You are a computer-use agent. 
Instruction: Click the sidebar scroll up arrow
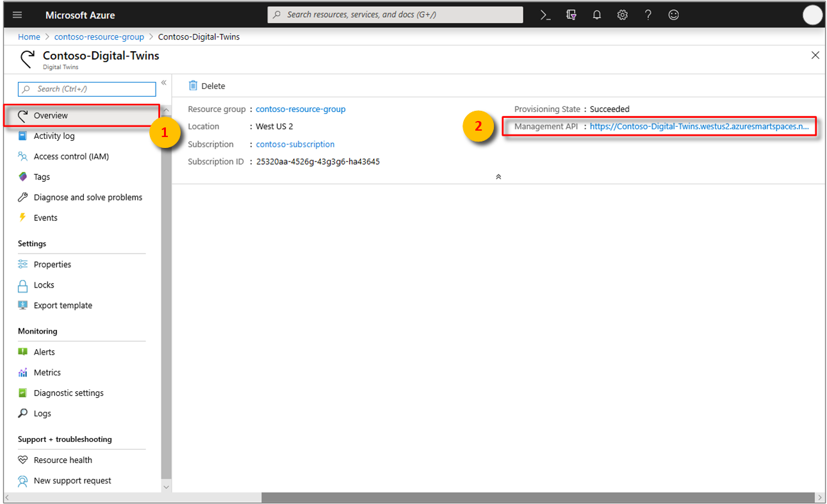(x=167, y=111)
